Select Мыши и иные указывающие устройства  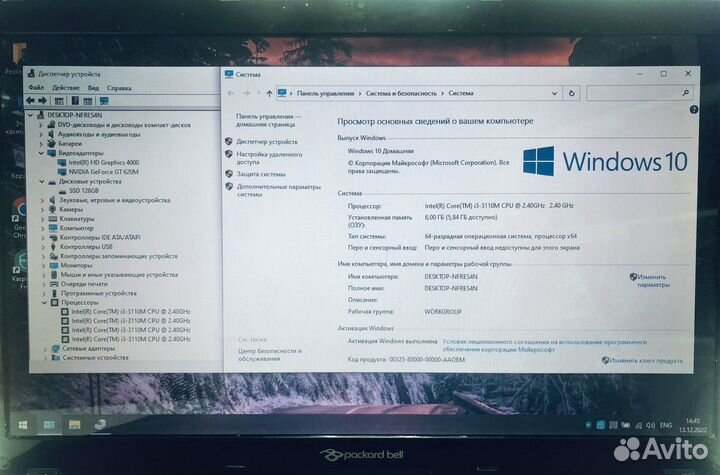point(119,275)
